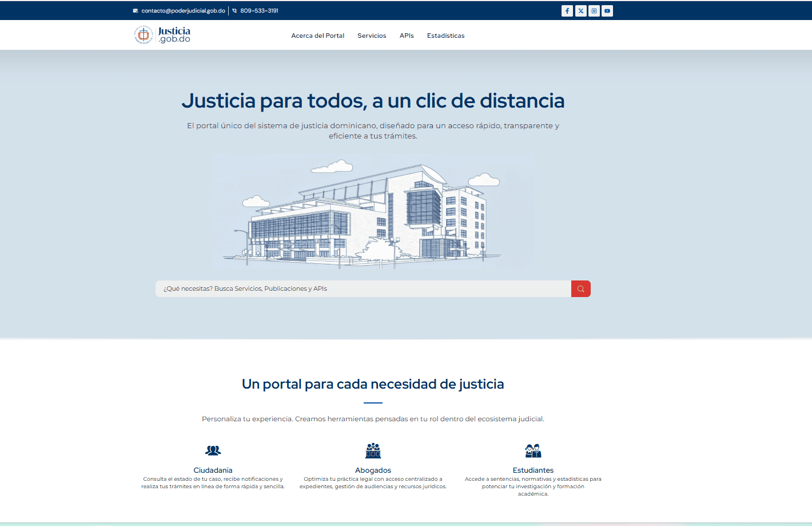Open the X (Twitter) social icon

[x=580, y=10]
